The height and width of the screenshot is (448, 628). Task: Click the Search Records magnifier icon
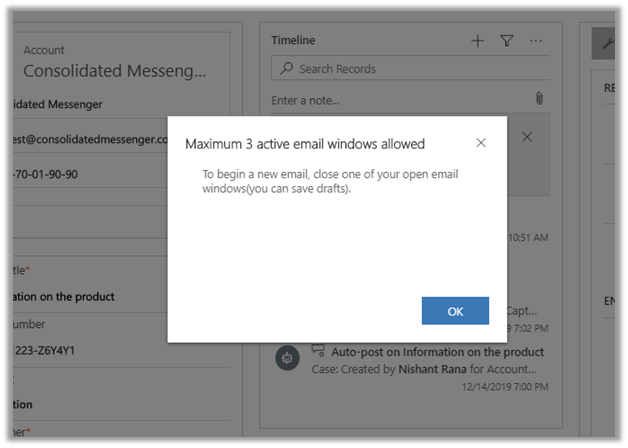tap(287, 69)
